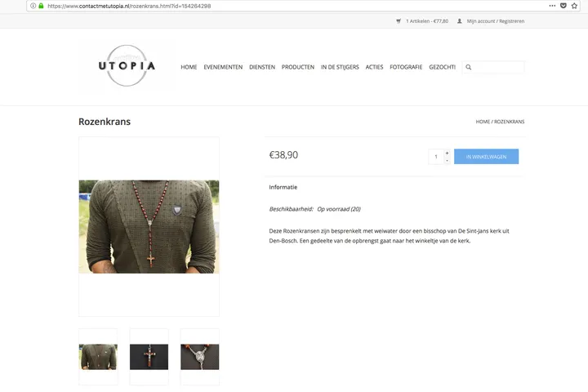Click the account person icon

[x=459, y=21]
